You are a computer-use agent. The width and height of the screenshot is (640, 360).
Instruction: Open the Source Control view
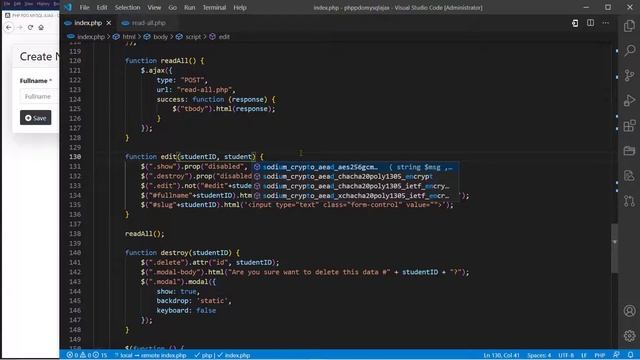point(629,76)
